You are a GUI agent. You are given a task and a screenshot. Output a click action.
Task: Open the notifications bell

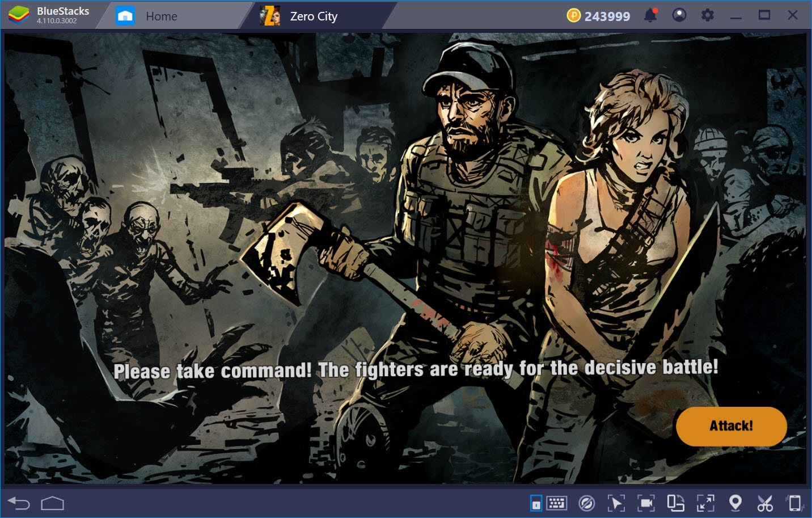[x=650, y=15]
